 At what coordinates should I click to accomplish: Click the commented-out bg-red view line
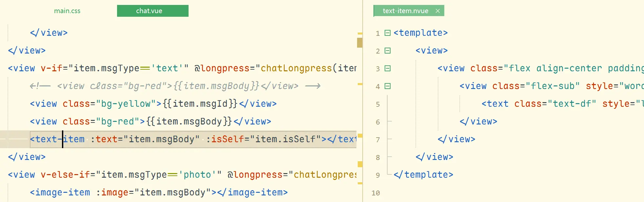pos(175,86)
